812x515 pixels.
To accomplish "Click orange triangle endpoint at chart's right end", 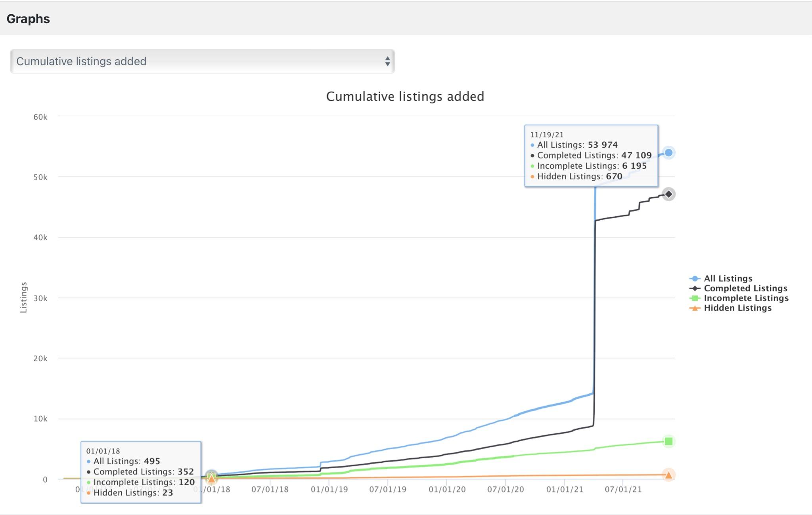I will point(668,475).
